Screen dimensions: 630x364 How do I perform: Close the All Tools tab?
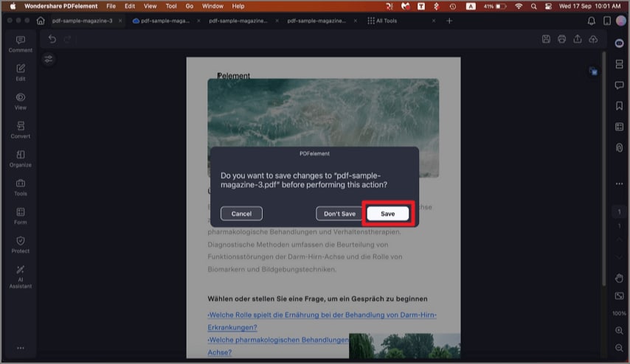[x=434, y=21]
